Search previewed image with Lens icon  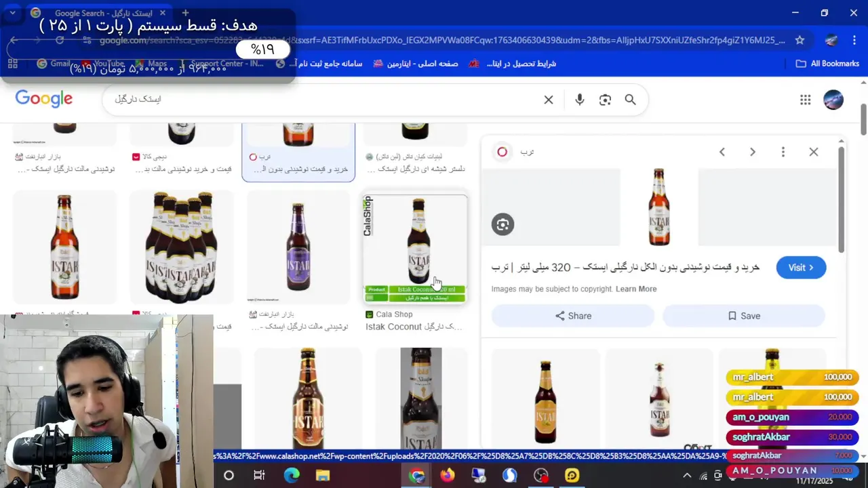click(502, 224)
